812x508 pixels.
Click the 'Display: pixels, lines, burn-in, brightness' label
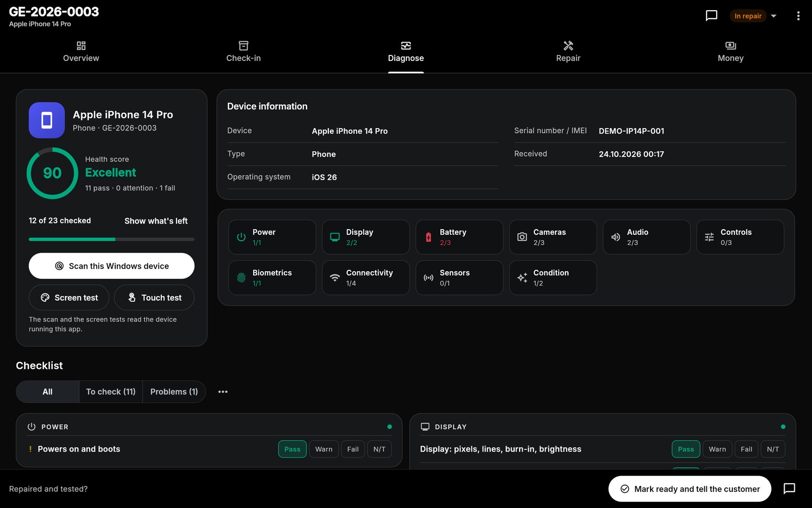(501, 449)
